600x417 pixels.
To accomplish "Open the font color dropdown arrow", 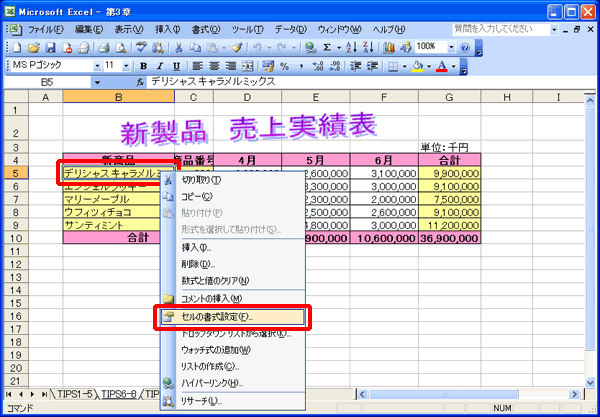I will pos(454,67).
